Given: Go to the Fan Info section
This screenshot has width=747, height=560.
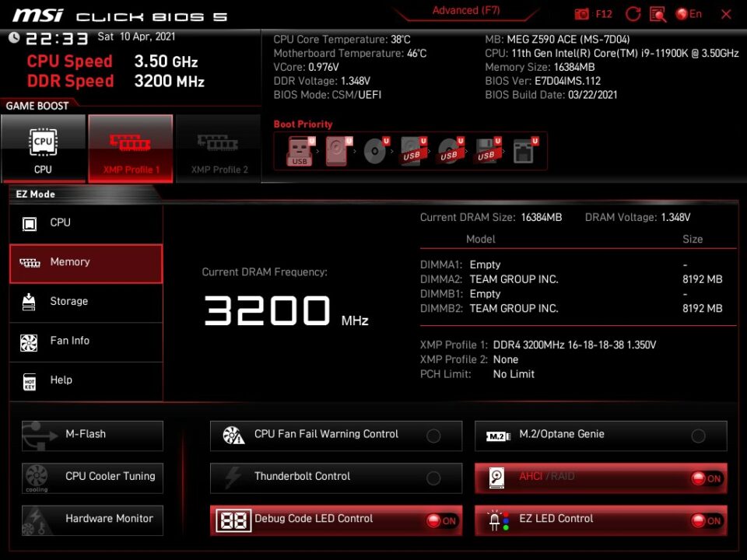Looking at the screenshot, I should tap(86, 341).
